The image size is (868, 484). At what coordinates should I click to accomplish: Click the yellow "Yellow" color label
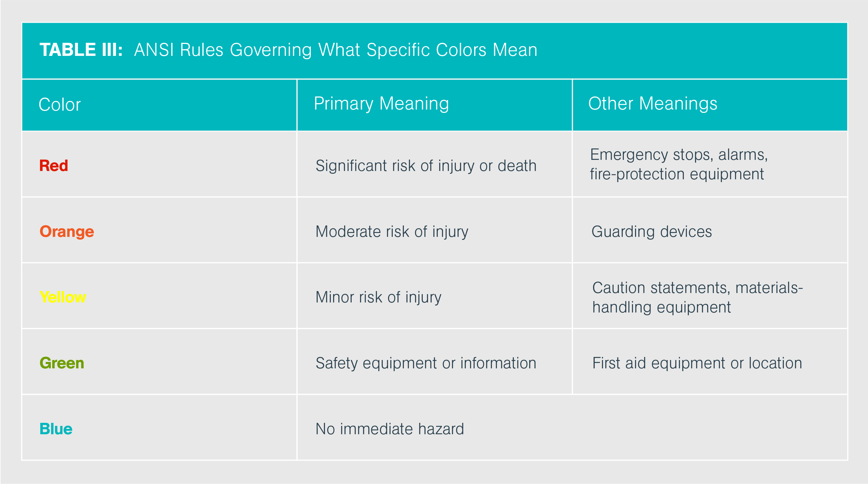pos(63,297)
